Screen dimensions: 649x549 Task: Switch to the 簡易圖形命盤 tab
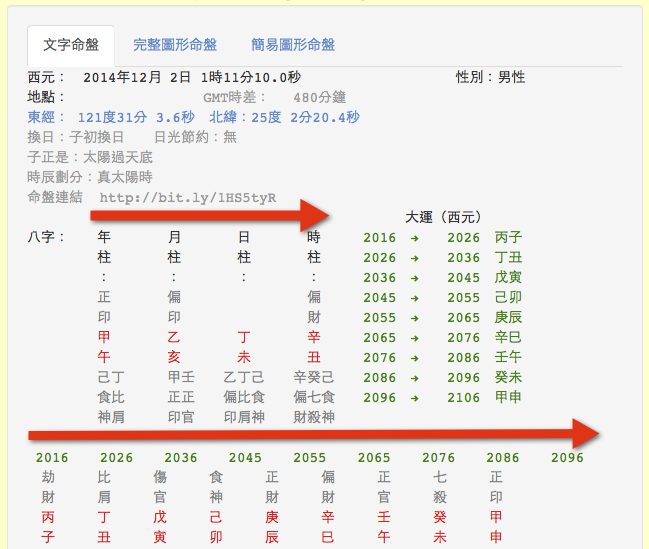click(293, 45)
